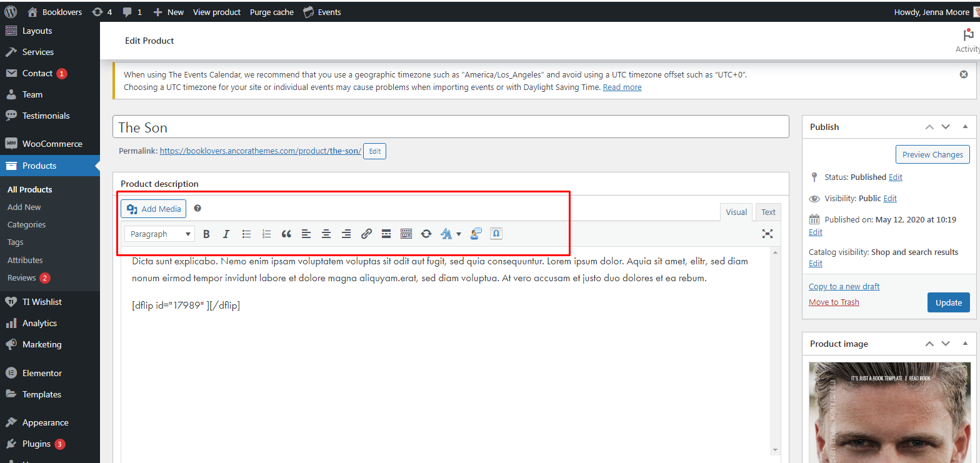The image size is (980, 463).
Task: Click the blue letter A styles icon
Action: (446, 234)
